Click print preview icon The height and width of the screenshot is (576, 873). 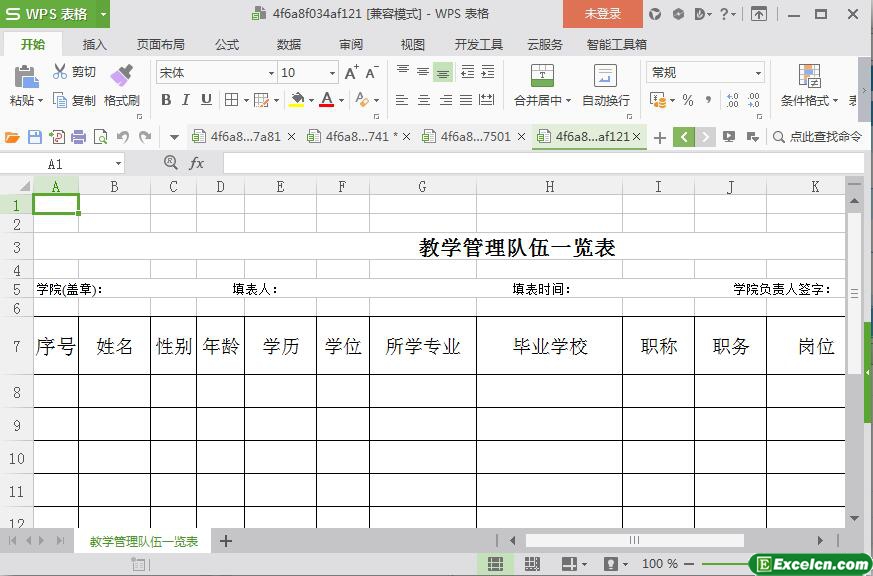tap(100, 137)
